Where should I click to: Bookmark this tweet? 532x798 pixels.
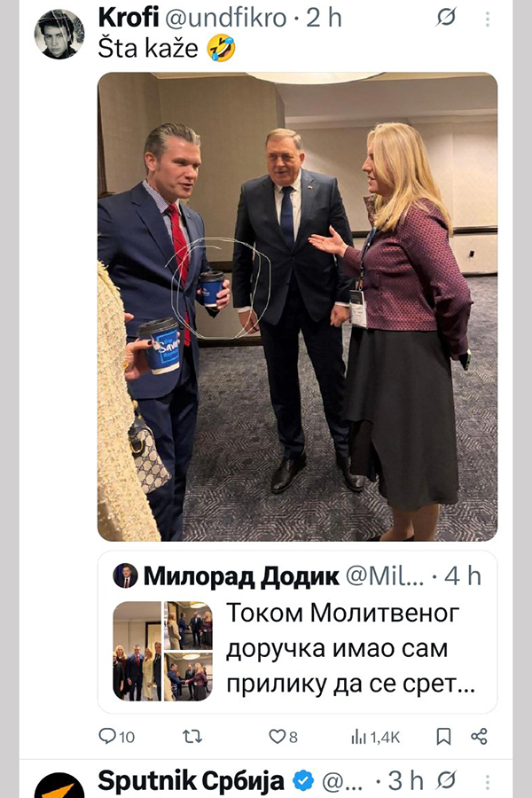tap(443, 736)
